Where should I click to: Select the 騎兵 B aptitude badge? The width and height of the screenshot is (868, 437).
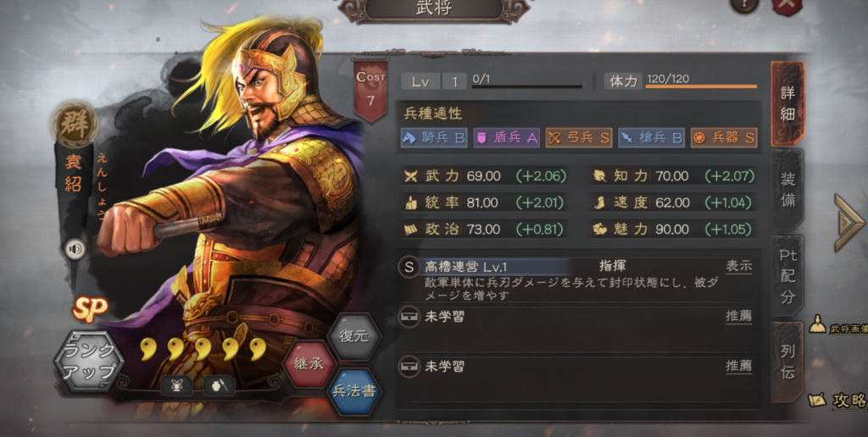click(x=433, y=138)
